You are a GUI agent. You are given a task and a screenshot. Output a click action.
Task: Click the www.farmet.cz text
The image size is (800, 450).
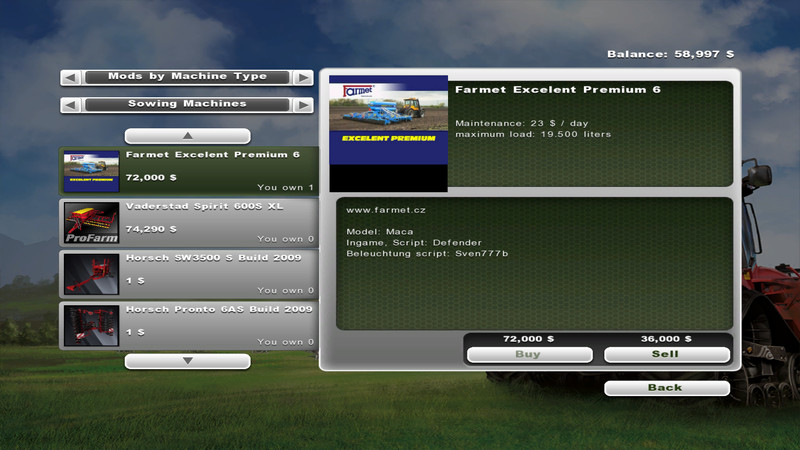(x=386, y=210)
